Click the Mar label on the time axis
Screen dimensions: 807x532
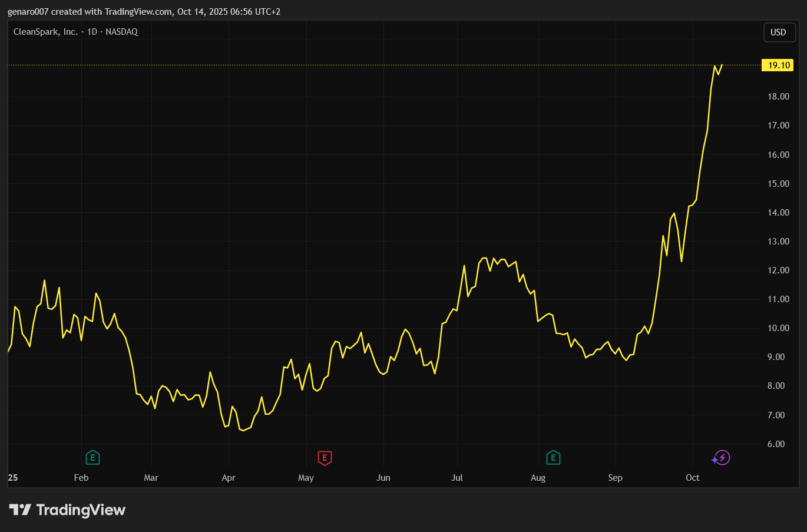coord(151,478)
